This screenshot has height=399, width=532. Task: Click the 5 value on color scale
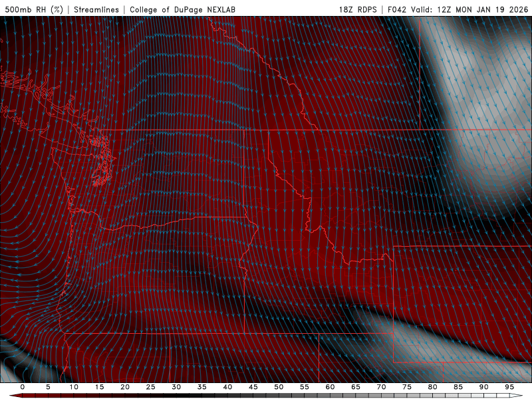point(48,387)
